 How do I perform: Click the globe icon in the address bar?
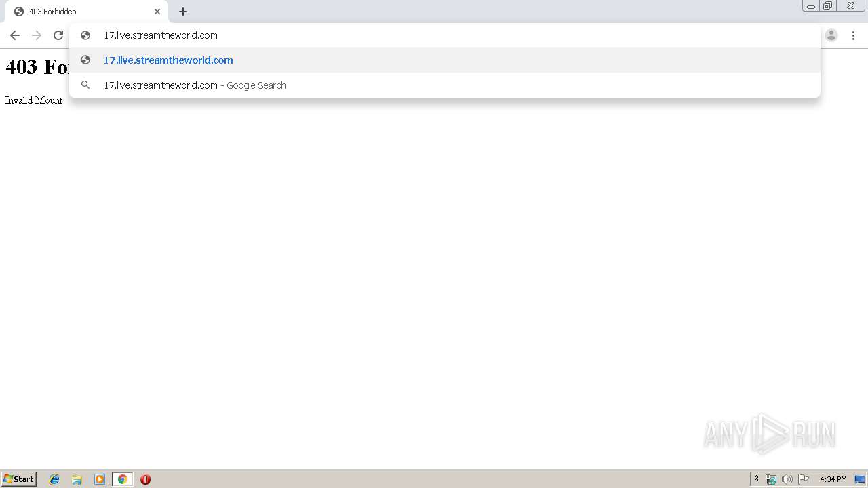click(x=85, y=35)
